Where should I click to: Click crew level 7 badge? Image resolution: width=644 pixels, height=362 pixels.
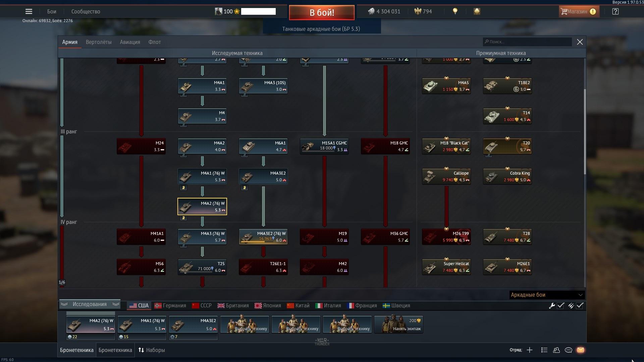[174, 337]
